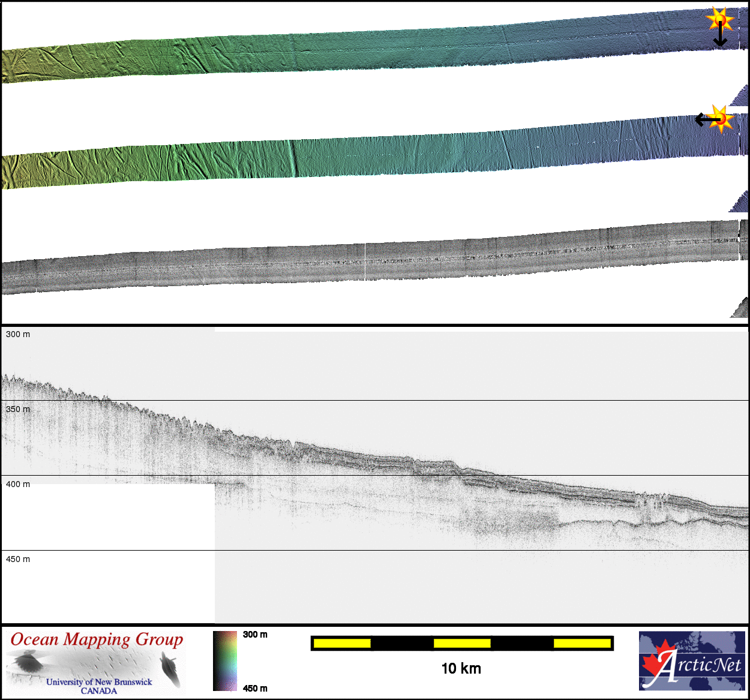The height and width of the screenshot is (700, 750).
Task: Click the left-pointing arrow beside the second sun
Action: (x=704, y=120)
